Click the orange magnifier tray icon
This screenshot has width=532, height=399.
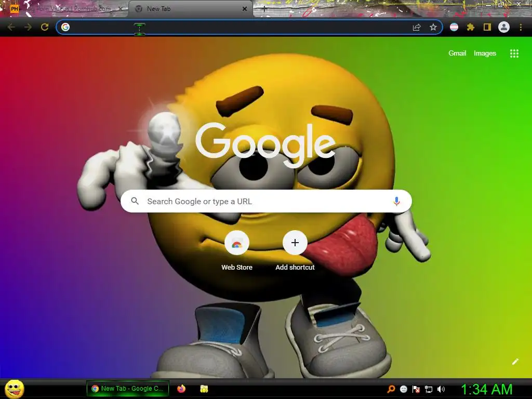(x=391, y=389)
